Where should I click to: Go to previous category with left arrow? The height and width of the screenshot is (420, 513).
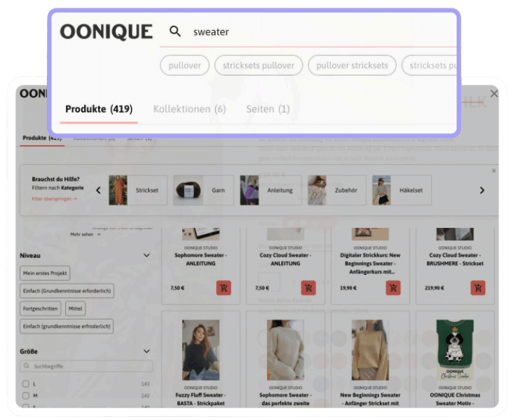pyautogui.click(x=98, y=190)
